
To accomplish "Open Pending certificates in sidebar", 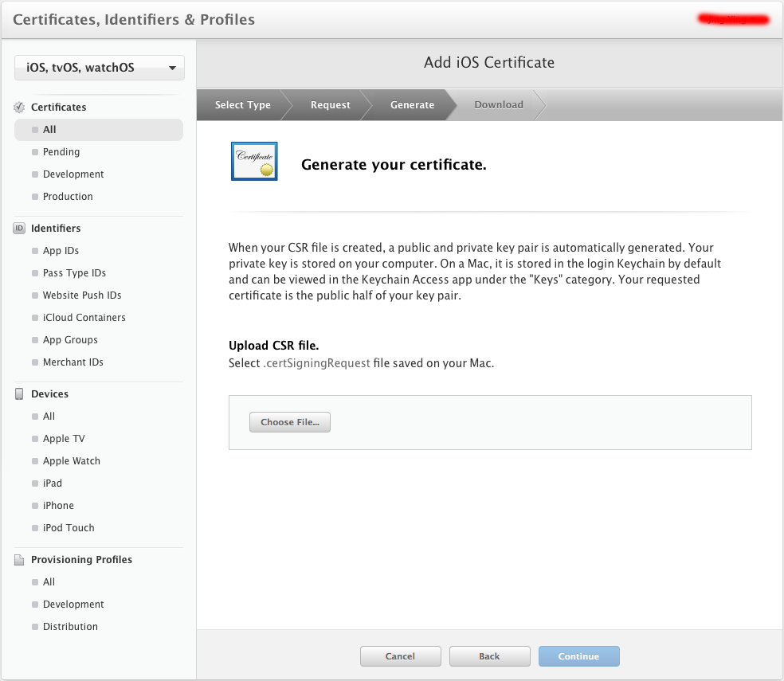I will [61, 152].
